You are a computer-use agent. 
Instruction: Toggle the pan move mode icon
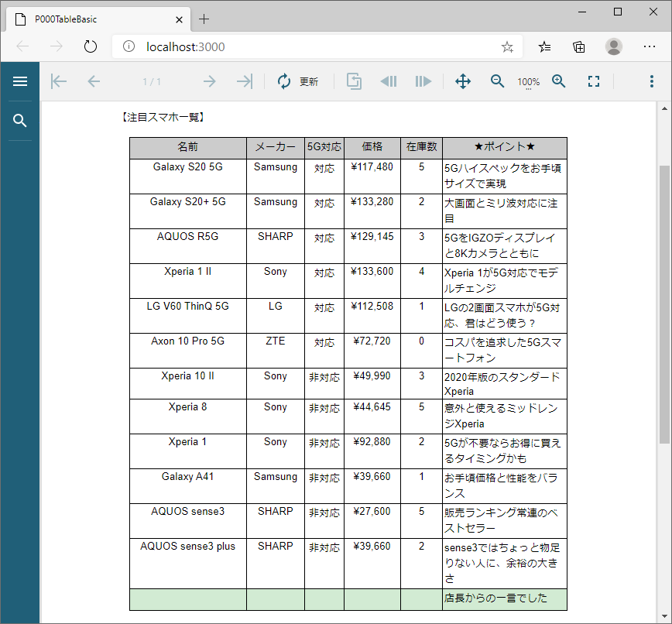tap(463, 81)
